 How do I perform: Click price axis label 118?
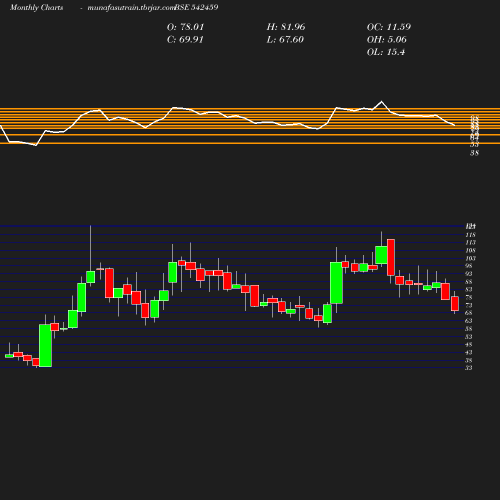click(x=471, y=235)
